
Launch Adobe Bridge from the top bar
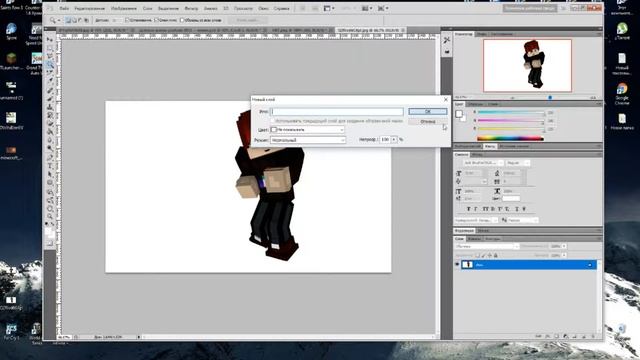tap(302, 8)
